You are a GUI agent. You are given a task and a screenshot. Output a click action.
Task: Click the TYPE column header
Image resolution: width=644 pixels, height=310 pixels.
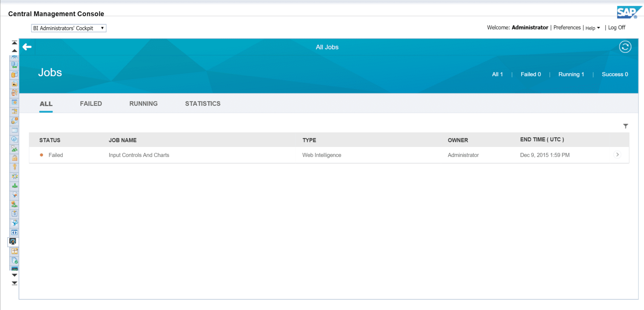309,140
